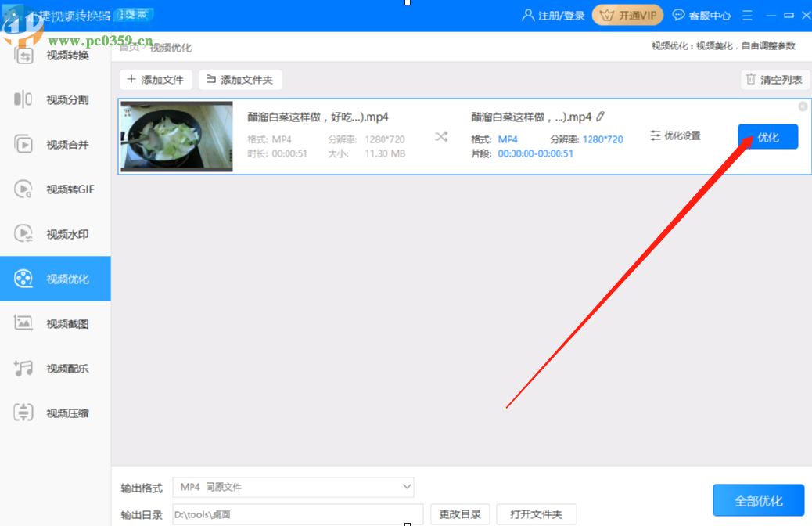This screenshot has height=526, width=812.
Task: Click the 添加文件夹 label text
Action: [246, 80]
